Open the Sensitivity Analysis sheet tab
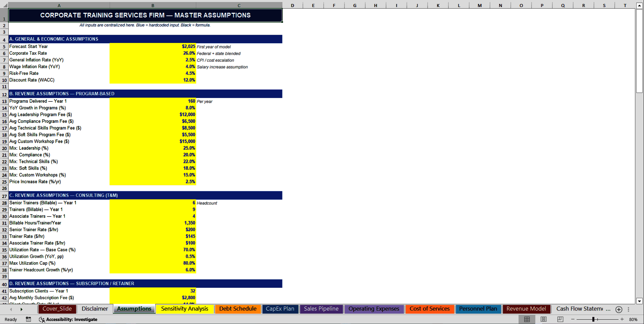This screenshot has height=324, width=644. (x=185, y=309)
